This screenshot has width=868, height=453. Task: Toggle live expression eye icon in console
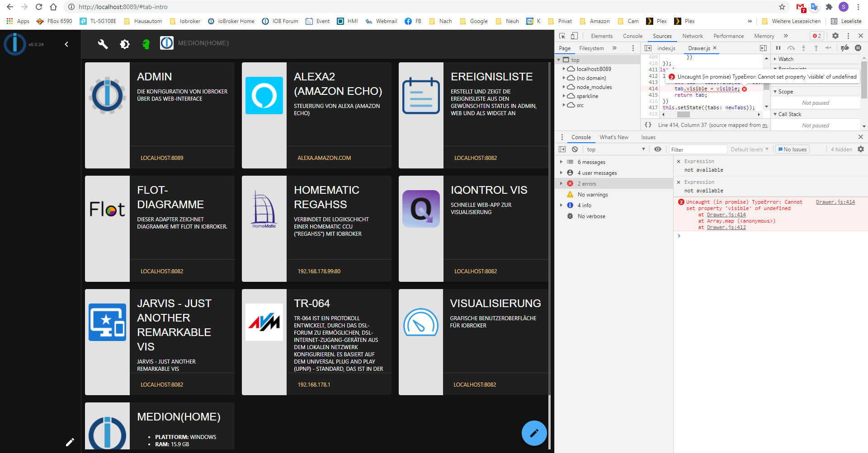[658, 149]
